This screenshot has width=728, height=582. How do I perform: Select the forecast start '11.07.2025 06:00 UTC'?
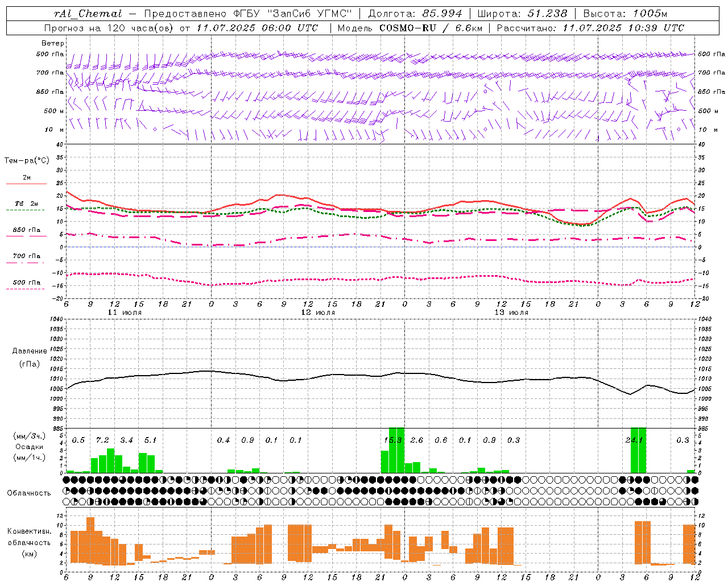257,28
